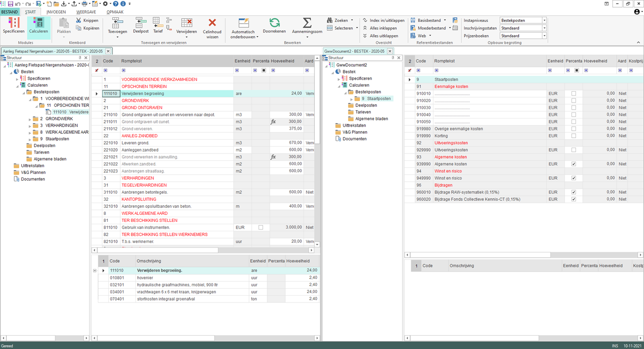
Task: Click the Aannemingssom sigma icon
Action: click(307, 23)
